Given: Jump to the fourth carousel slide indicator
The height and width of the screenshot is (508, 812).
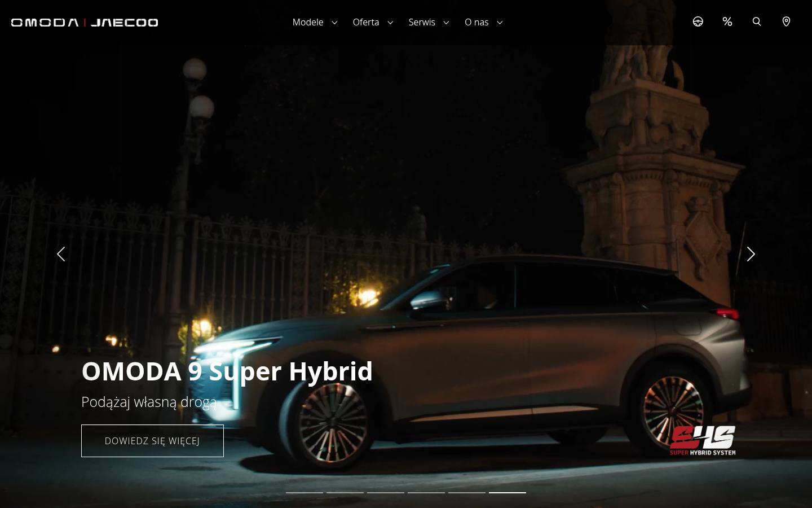Looking at the screenshot, I should tap(426, 493).
